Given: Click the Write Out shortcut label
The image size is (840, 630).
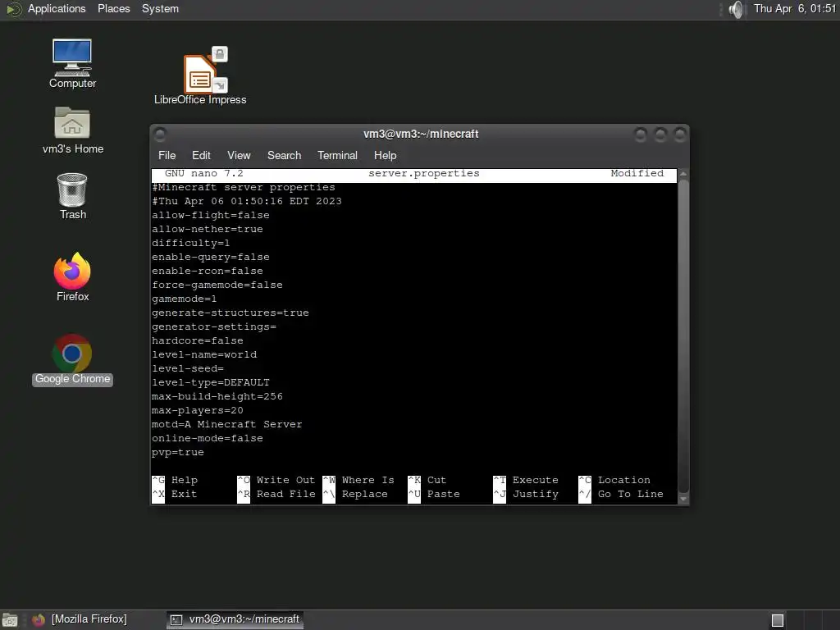Looking at the screenshot, I should [x=285, y=480].
